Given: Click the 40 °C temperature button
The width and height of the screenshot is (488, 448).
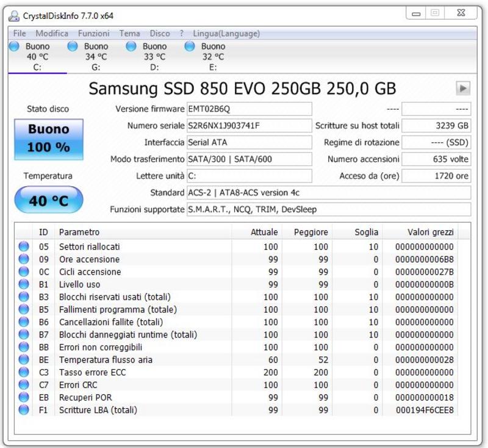Looking at the screenshot, I should (x=49, y=200).
